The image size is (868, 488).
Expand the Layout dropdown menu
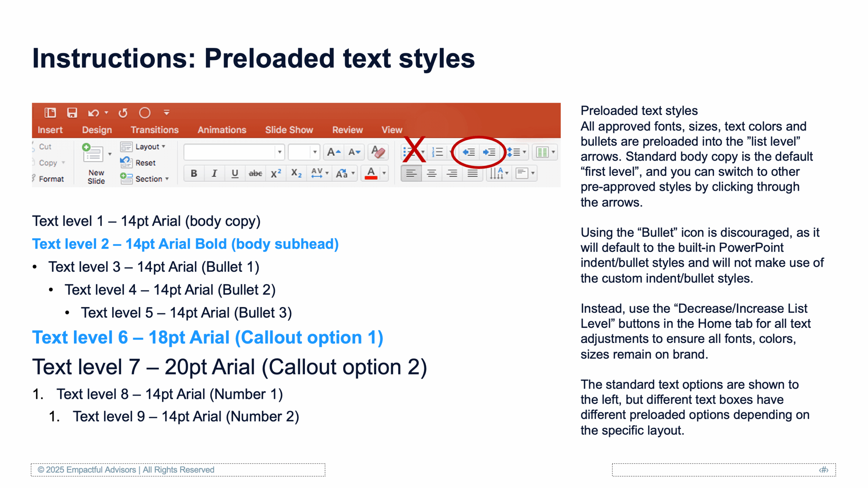[147, 146]
